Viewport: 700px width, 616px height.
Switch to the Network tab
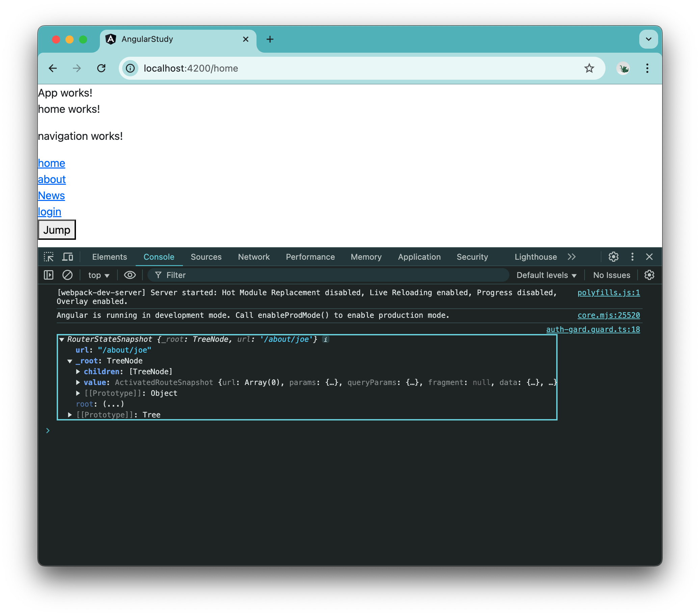[253, 257]
